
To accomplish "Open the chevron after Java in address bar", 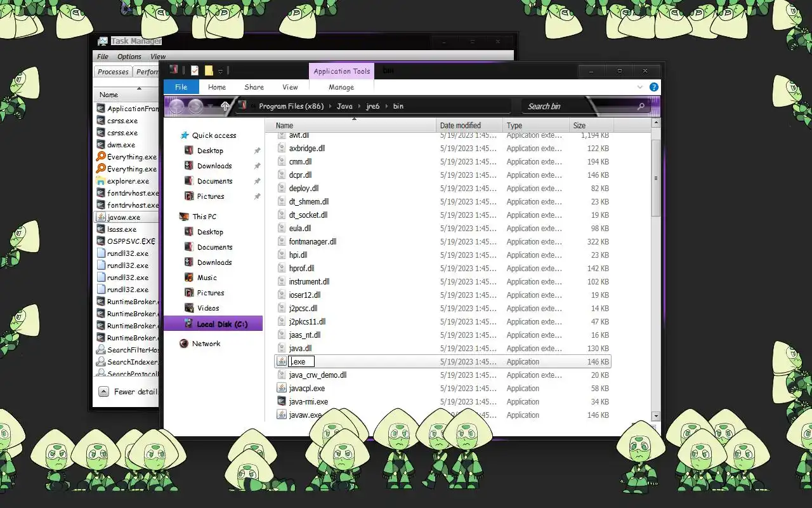I will tap(358, 106).
